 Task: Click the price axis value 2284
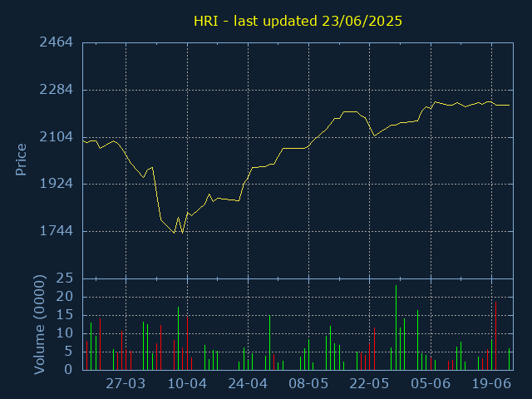[x=56, y=90]
